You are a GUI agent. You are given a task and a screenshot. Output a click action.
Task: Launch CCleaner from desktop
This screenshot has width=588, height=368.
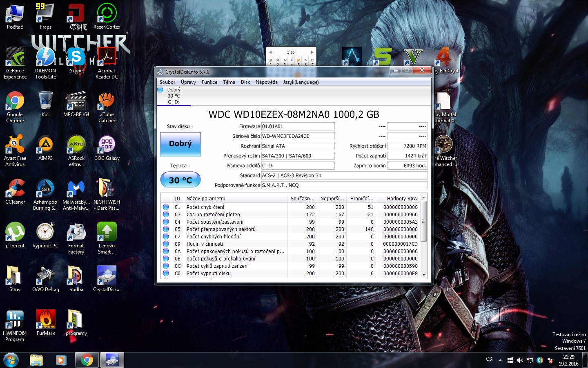[15, 192]
